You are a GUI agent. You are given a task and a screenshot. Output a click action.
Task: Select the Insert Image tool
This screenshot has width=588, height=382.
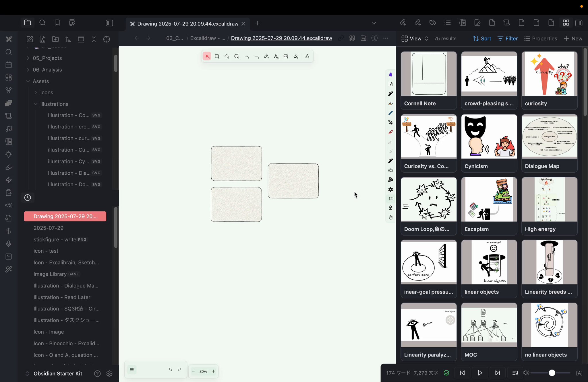(x=286, y=56)
